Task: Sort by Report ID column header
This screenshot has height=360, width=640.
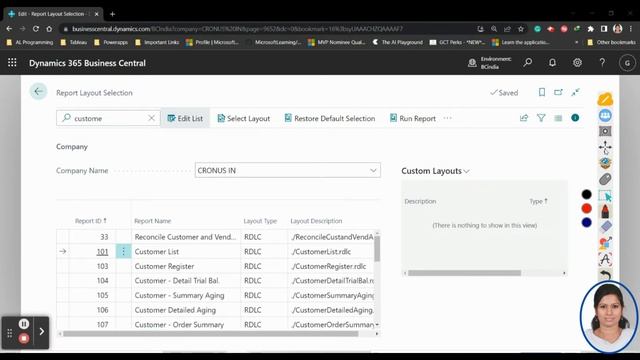Action: 91,221
